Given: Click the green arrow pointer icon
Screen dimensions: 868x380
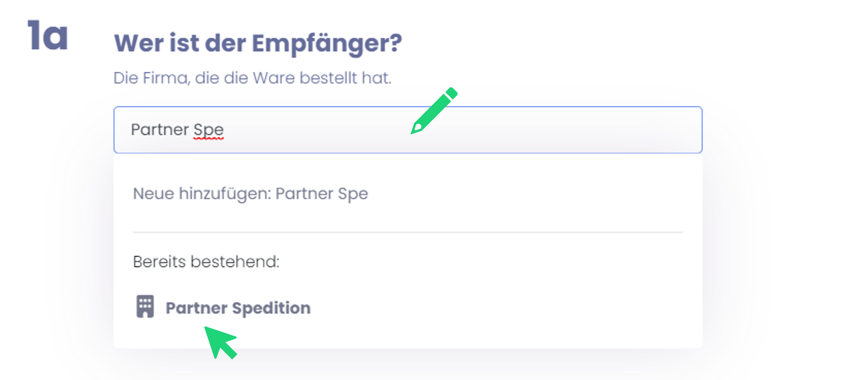Looking at the screenshot, I should coord(220,342).
